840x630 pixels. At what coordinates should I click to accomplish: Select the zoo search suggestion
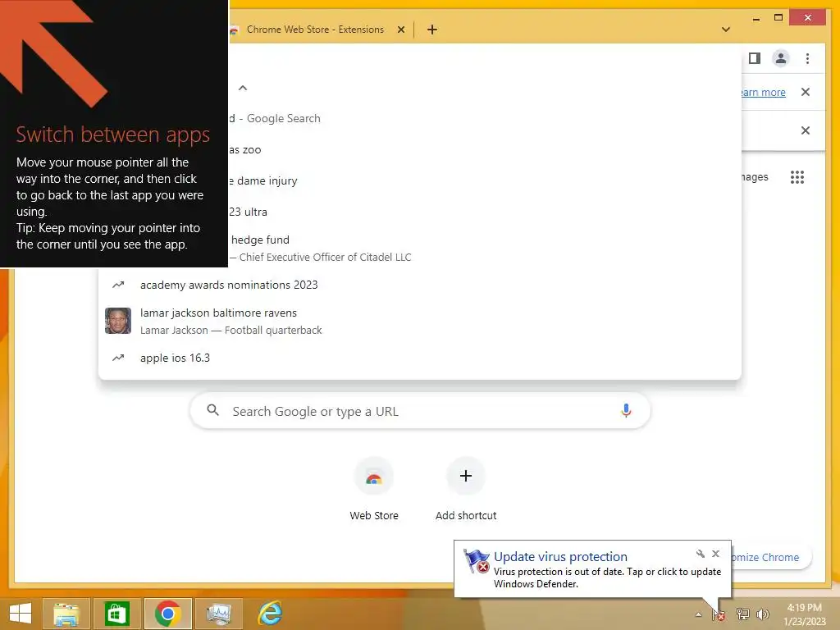pos(484,150)
